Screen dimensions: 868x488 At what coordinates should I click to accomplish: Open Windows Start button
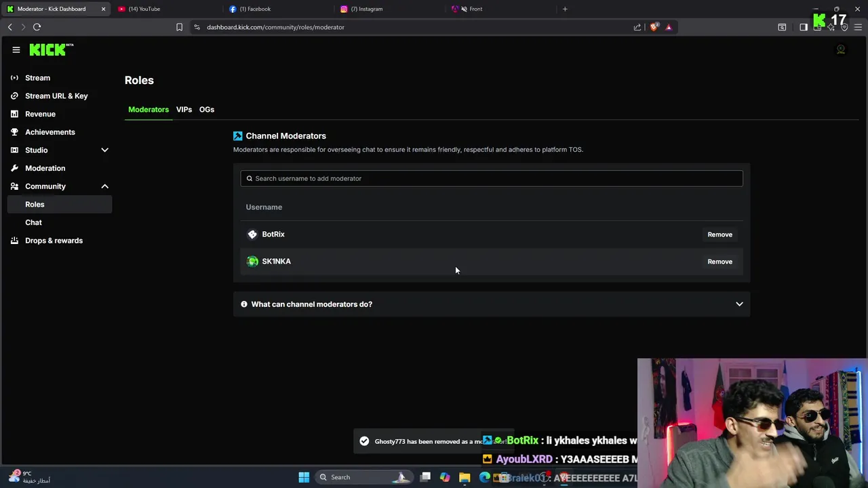click(x=304, y=477)
